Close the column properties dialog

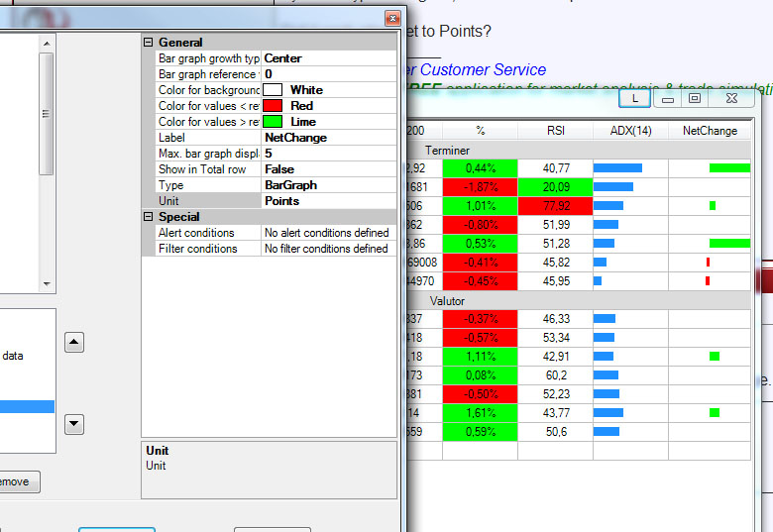pos(392,19)
